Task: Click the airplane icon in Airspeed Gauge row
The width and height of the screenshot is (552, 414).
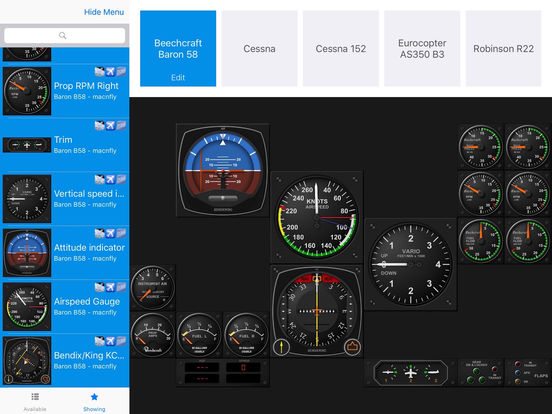Action: click(110, 287)
